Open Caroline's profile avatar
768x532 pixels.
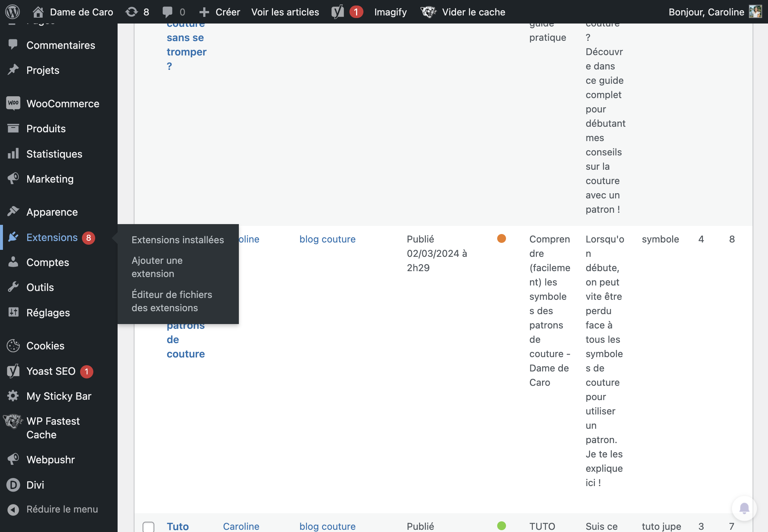click(x=756, y=12)
